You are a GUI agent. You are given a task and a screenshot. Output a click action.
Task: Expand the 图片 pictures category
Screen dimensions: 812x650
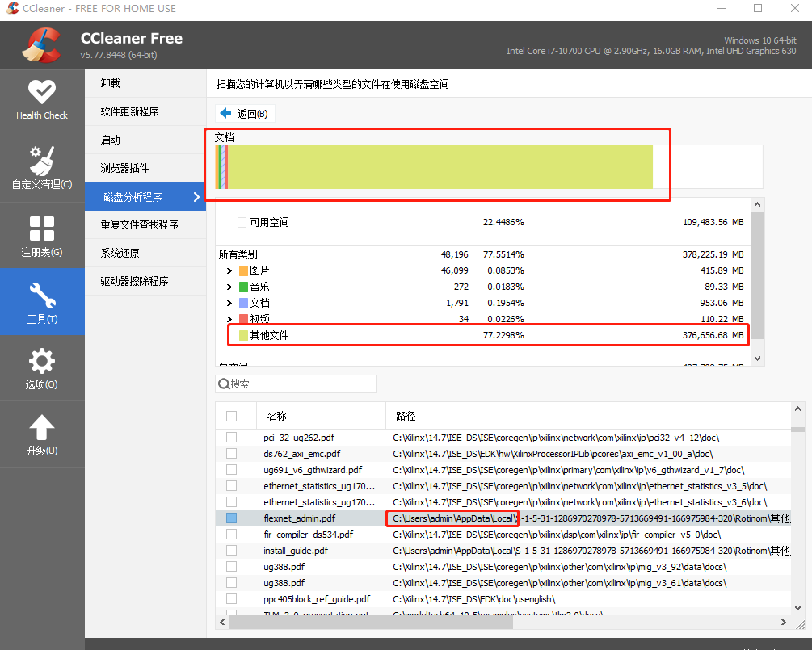[229, 270]
